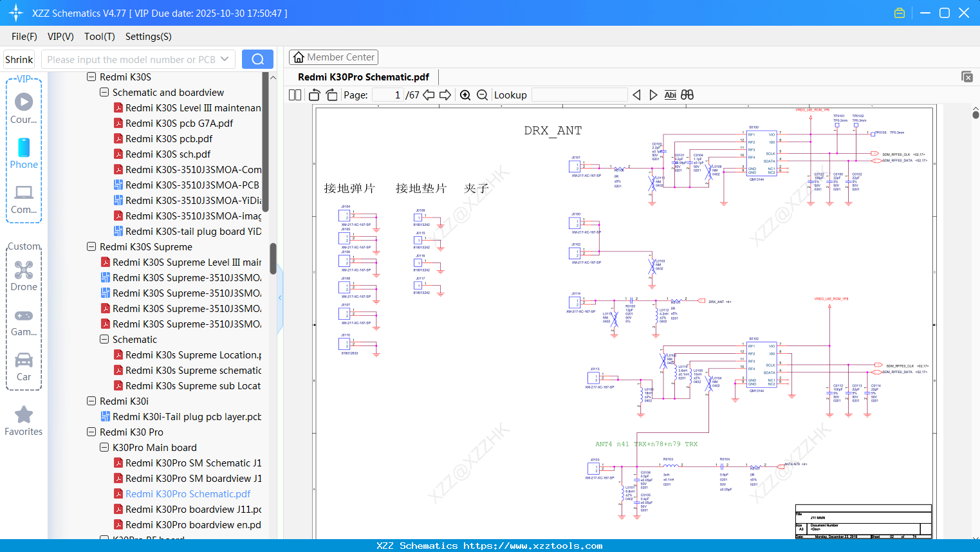This screenshot has width=980, height=552.
Task: Collapse the Schematic and boardview section
Action: (104, 92)
